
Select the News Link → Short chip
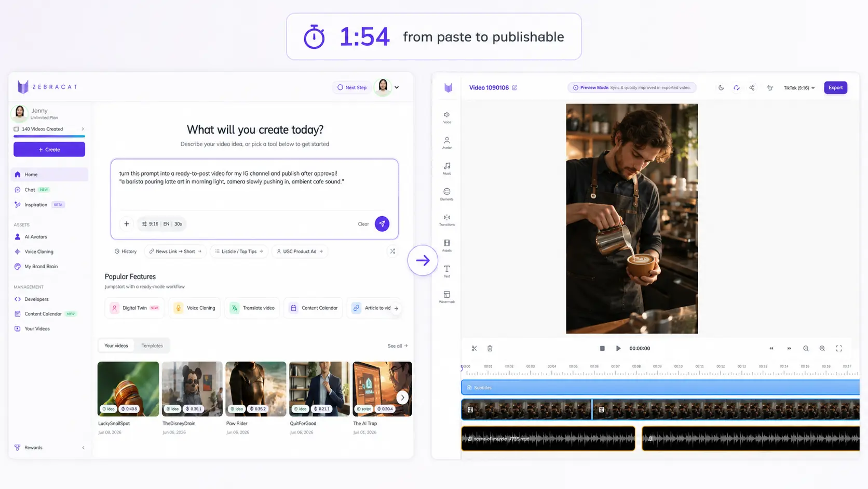coord(175,251)
